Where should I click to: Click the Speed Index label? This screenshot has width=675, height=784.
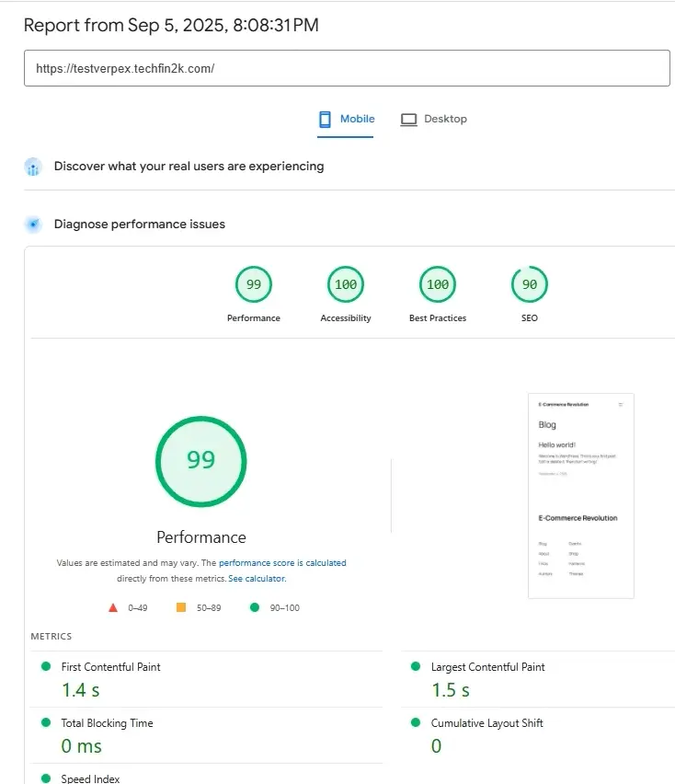(x=90, y=778)
